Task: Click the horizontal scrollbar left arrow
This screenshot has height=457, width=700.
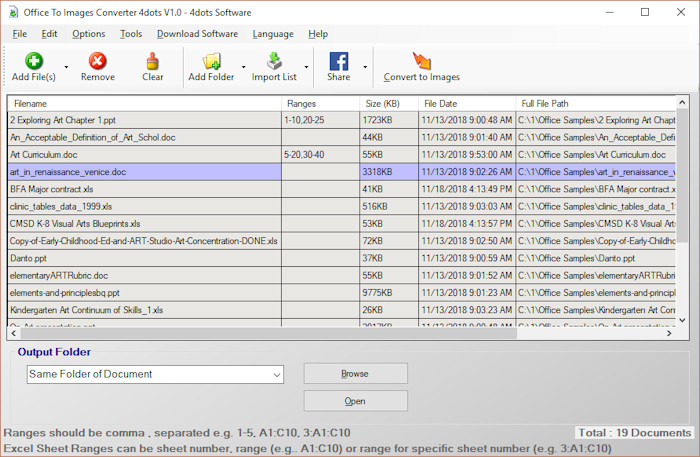Action: click(x=13, y=333)
